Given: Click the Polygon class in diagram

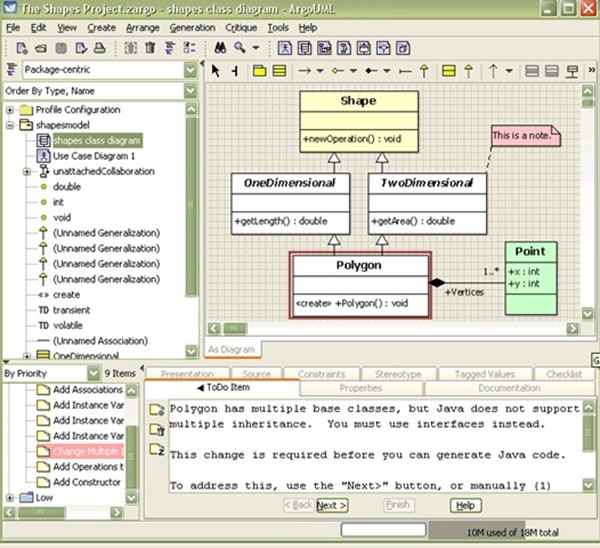Looking at the screenshot, I should click(360, 285).
